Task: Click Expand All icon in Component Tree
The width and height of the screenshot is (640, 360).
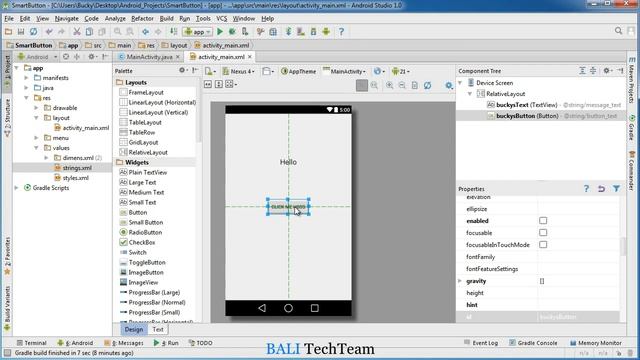Action: [x=582, y=70]
